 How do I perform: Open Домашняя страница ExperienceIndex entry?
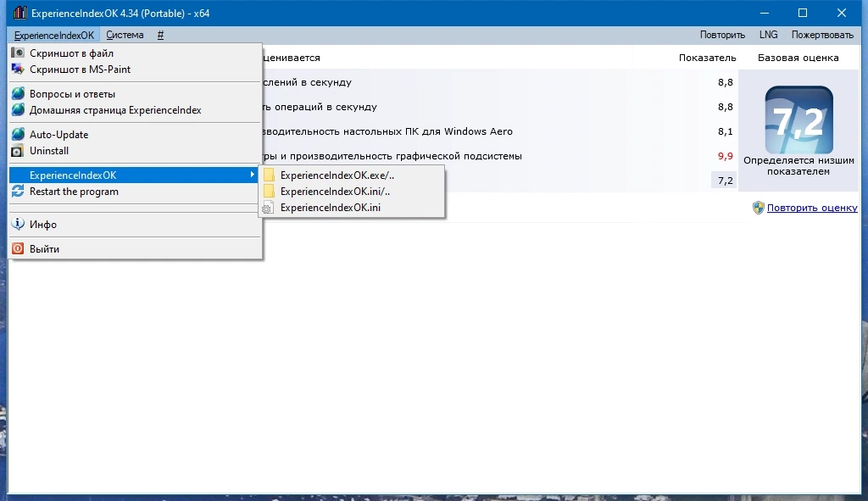[x=135, y=109]
